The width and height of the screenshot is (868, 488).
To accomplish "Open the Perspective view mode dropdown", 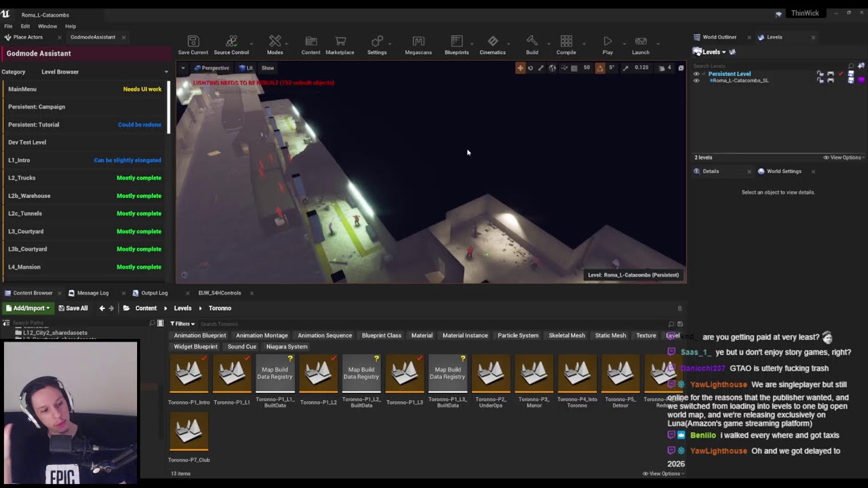I will coord(212,68).
